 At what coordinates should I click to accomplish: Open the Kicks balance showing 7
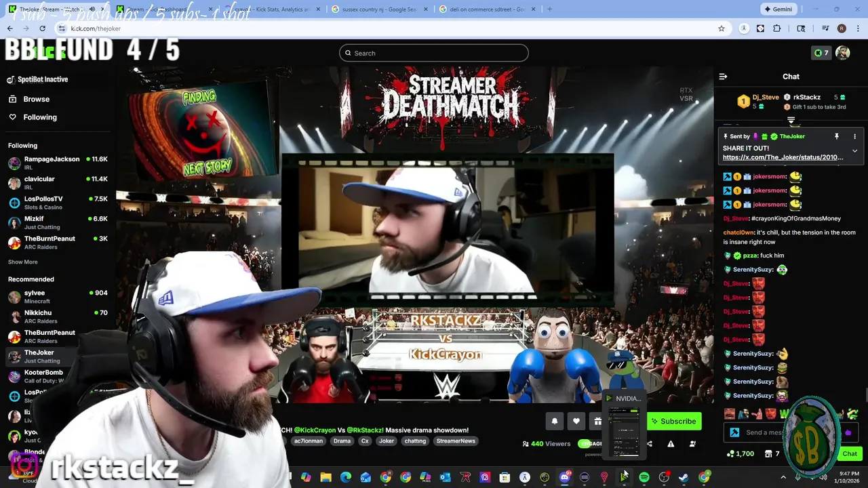821,53
